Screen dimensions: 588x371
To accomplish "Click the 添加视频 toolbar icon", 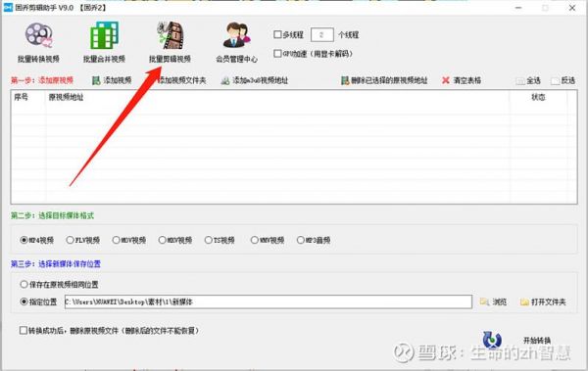I will 96,80.
